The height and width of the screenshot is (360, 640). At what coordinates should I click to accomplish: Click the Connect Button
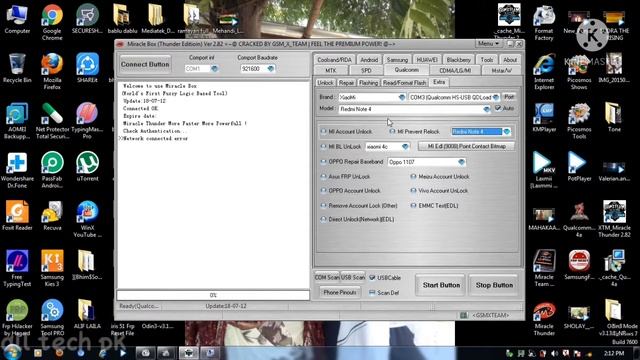pyautogui.click(x=145, y=64)
